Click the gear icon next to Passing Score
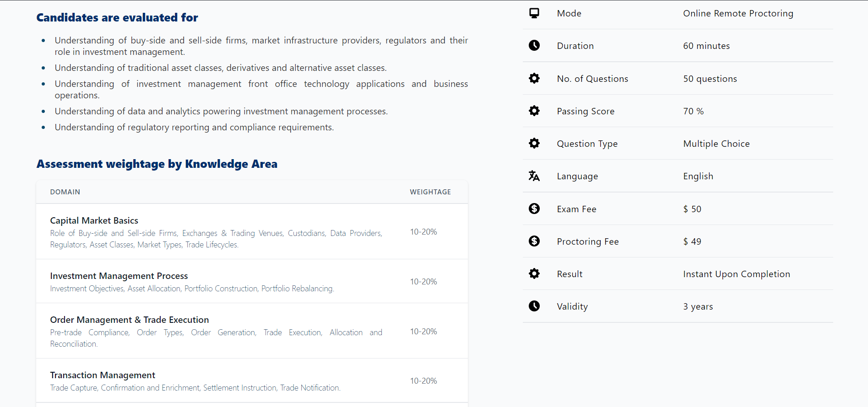Viewport: 868px width, 407px height. (534, 111)
